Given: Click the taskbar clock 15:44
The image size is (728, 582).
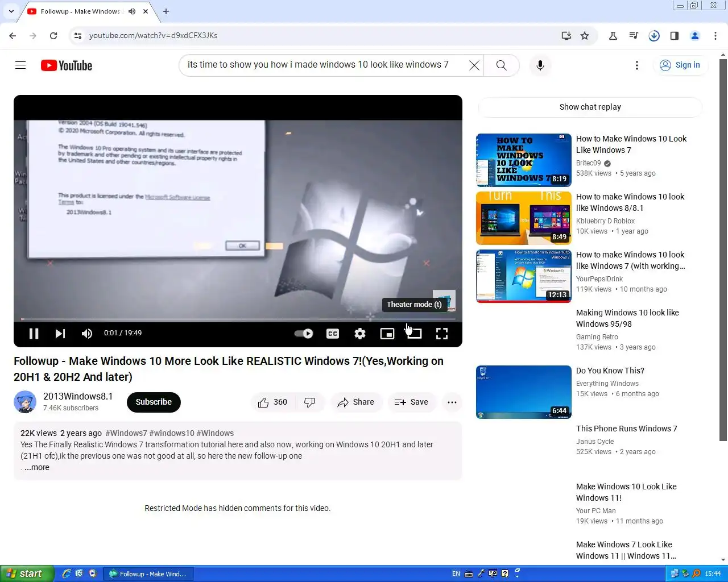Looking at the screenshot, I should click(713, 573).
